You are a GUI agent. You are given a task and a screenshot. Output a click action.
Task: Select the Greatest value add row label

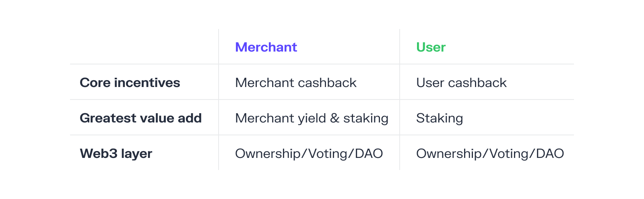(x=141, y=118)
